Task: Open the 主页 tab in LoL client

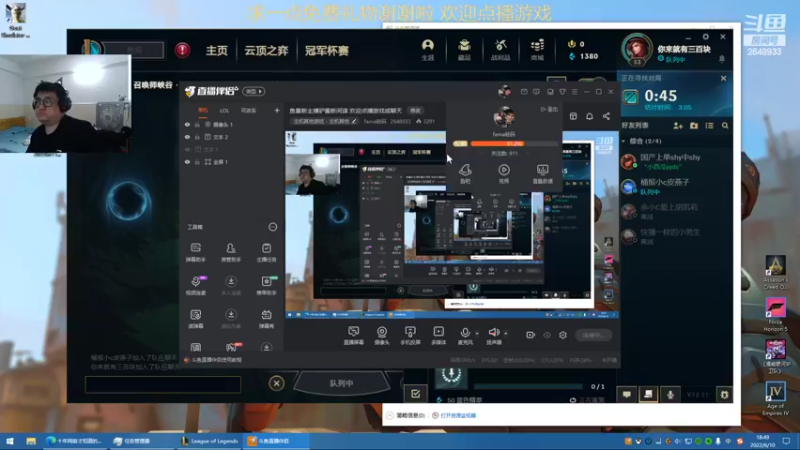Action: click(x=217, y=51)
